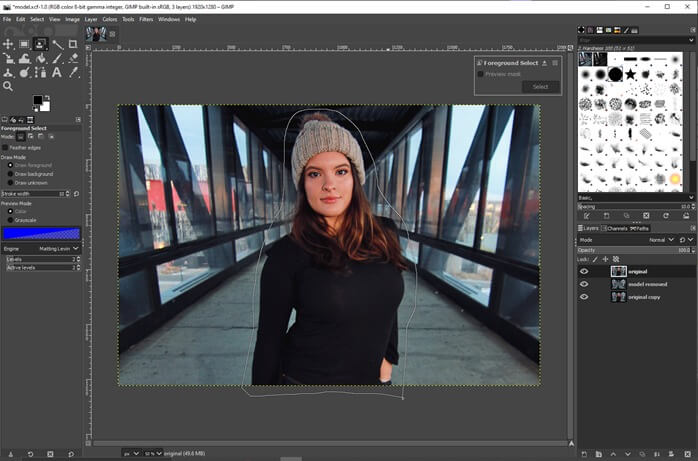Select the Zoom magnifier tool

click(x=8, y=86)
